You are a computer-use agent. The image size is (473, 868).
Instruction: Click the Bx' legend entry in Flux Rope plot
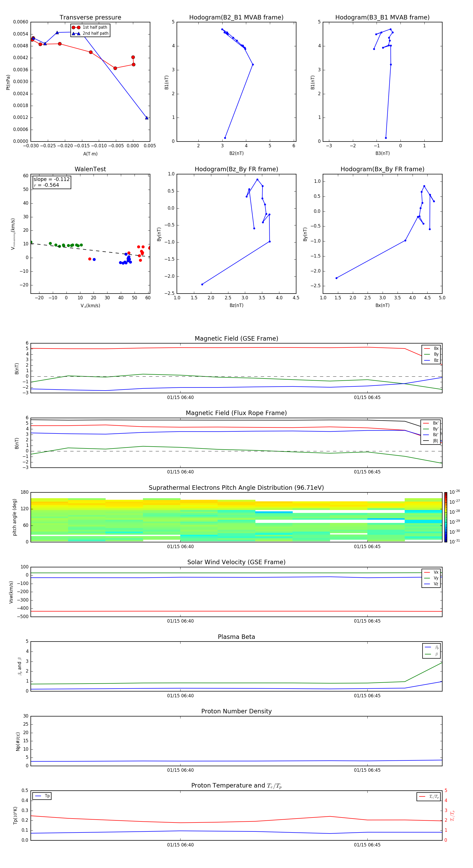431,423
